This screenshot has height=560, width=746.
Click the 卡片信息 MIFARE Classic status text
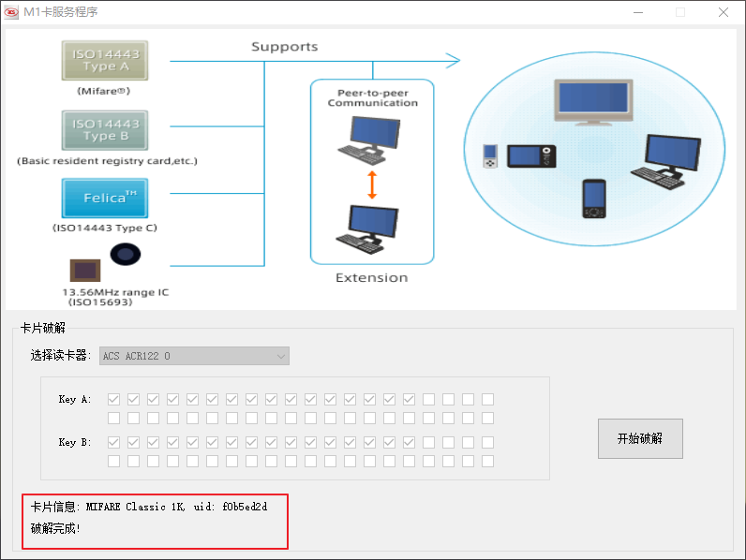pyautogui.click(x=149, y=508)
